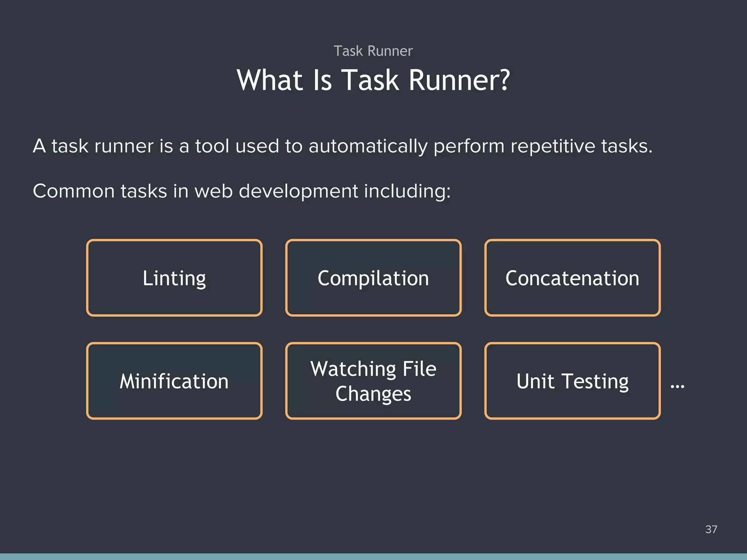Select the page number 37
Image resolution: width=747 pixels, height=560 pixels.
click(711, 529)
